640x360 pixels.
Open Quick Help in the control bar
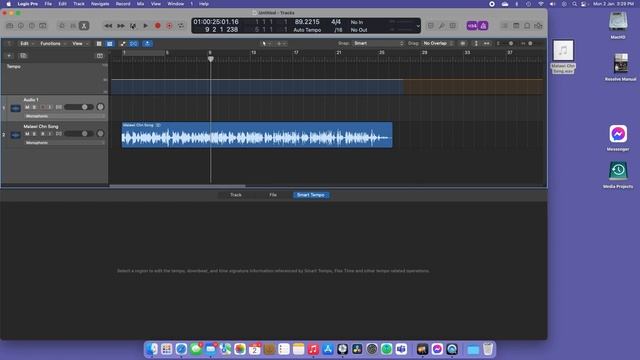(x=32, y=26)
